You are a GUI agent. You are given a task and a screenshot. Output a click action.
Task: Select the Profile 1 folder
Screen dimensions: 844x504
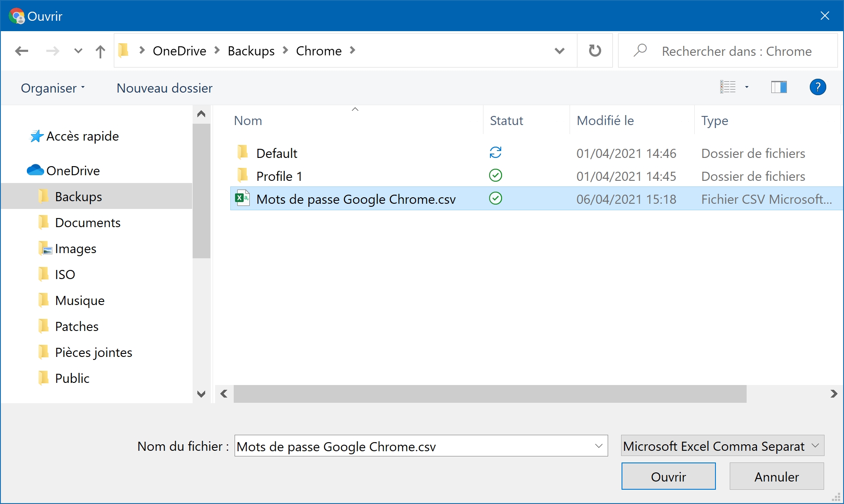tap(279, 176)
